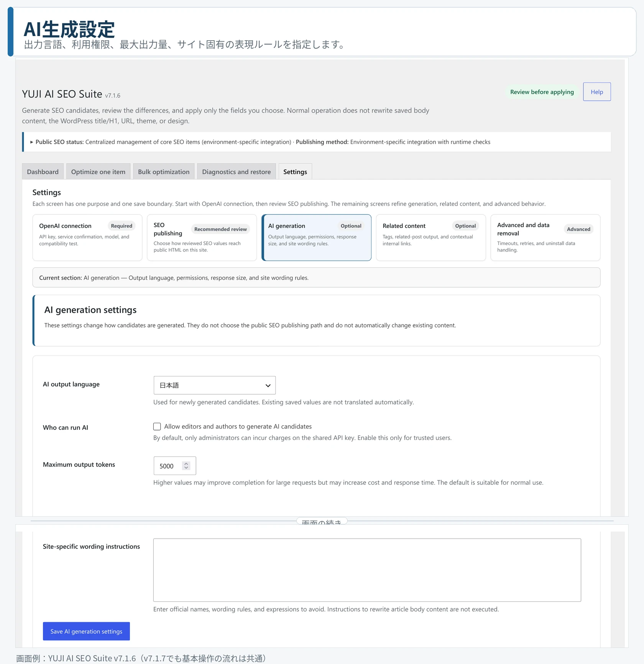
Task: Click the Optional badge on Related content
Action: [x=465, y=226]
